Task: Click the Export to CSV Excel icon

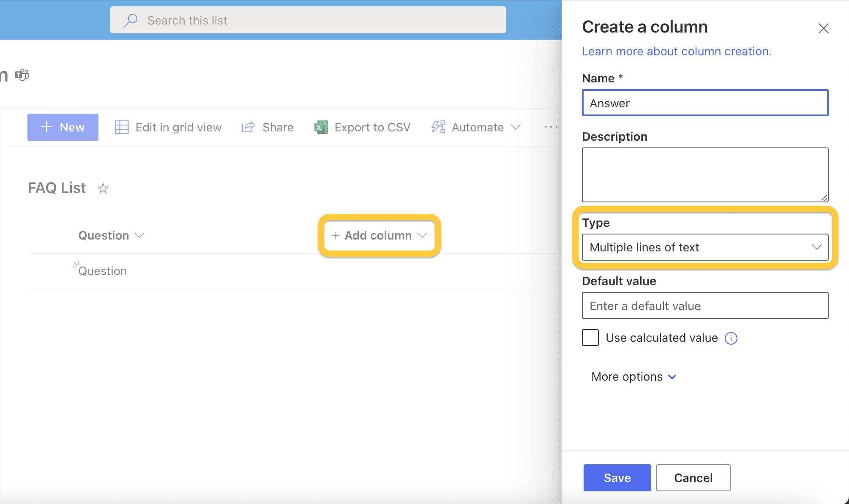Action: (321, 127)
